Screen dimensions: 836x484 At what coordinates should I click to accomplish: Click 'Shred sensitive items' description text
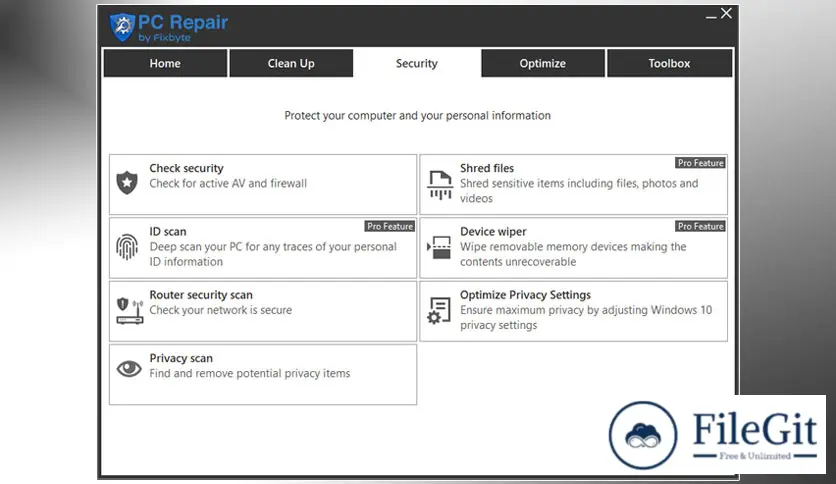[x=579, y=191]
